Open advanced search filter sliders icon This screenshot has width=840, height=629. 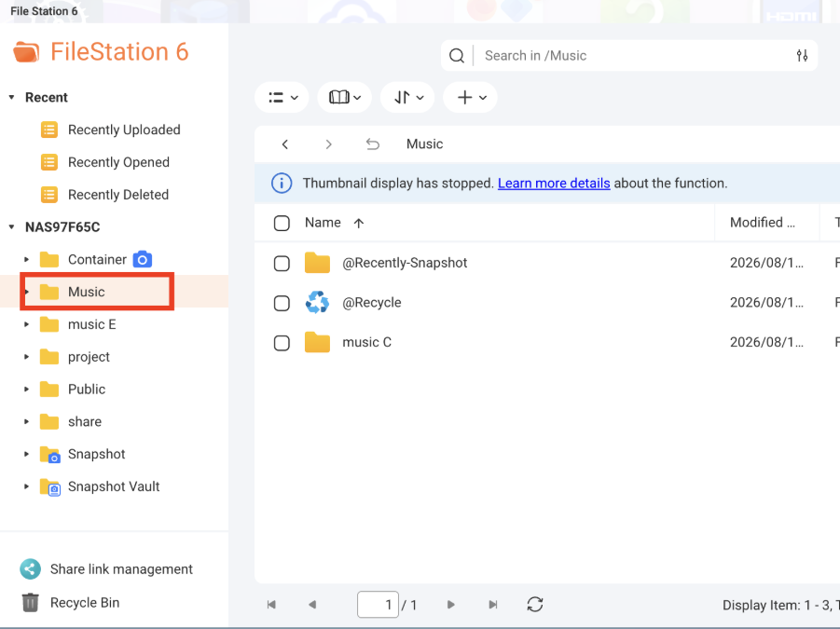coord(802,56)
